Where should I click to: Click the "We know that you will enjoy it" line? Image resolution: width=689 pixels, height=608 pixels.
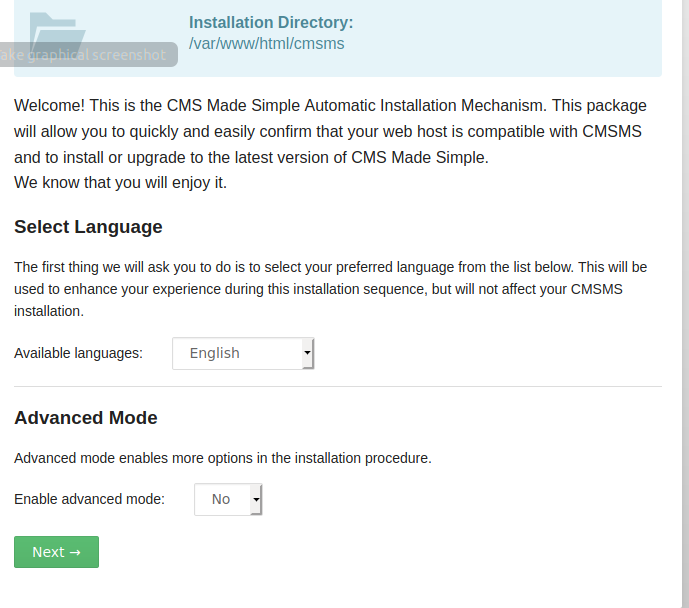120,183
